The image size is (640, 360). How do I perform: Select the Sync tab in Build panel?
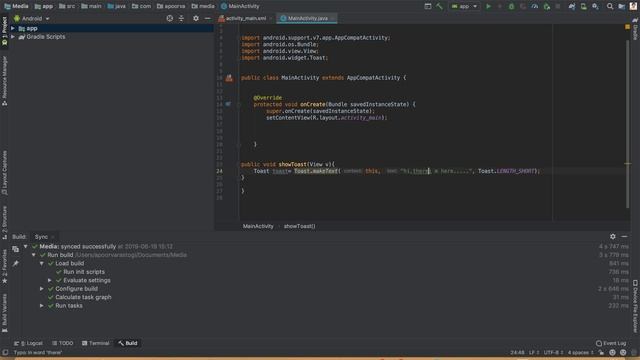tap(44, 237)
